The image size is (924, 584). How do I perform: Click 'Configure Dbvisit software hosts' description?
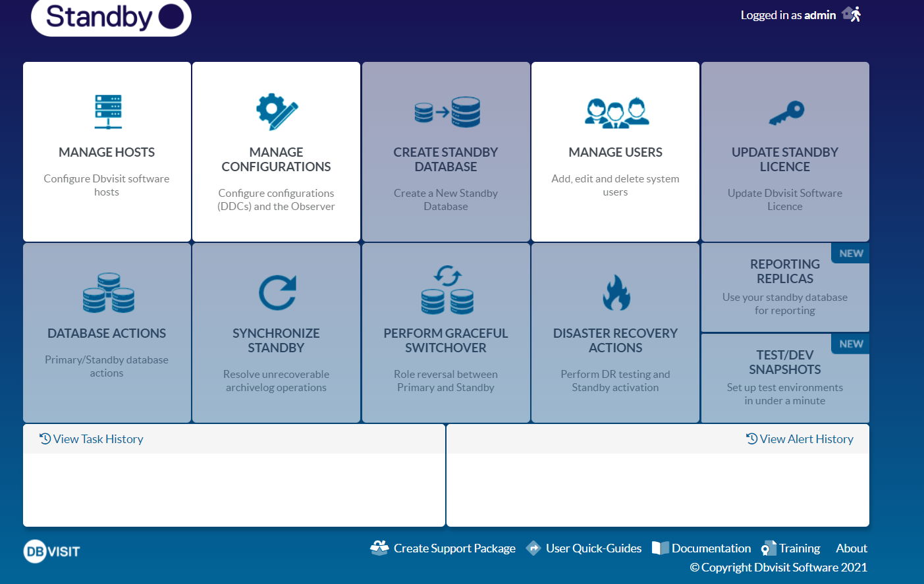[x=107, y=185]
